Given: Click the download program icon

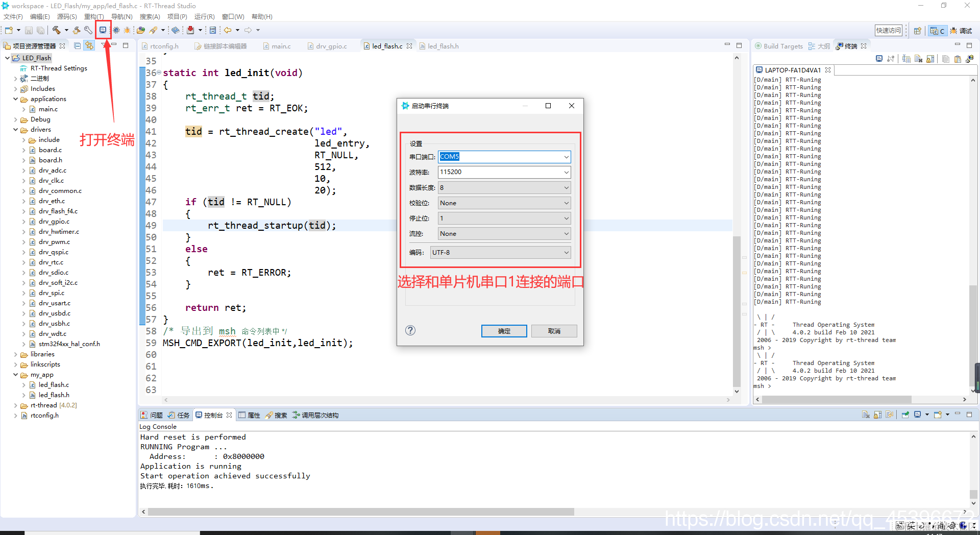Looking at the screenshot, I should 190,30.
